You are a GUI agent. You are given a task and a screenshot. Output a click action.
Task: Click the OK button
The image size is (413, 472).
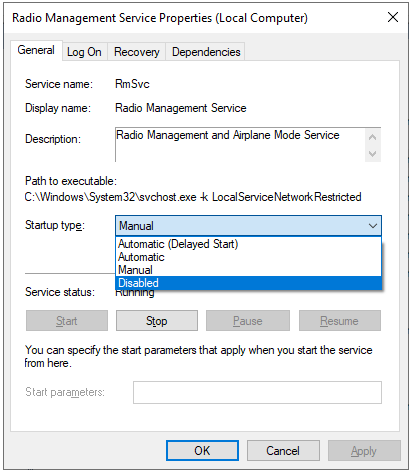(202, 451)
